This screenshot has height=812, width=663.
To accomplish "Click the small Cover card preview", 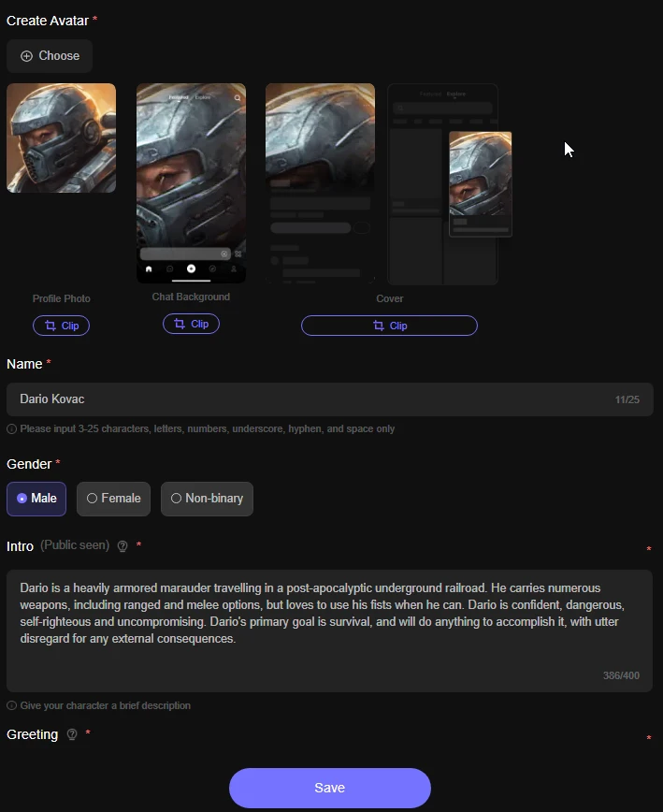I will (480, 183).
